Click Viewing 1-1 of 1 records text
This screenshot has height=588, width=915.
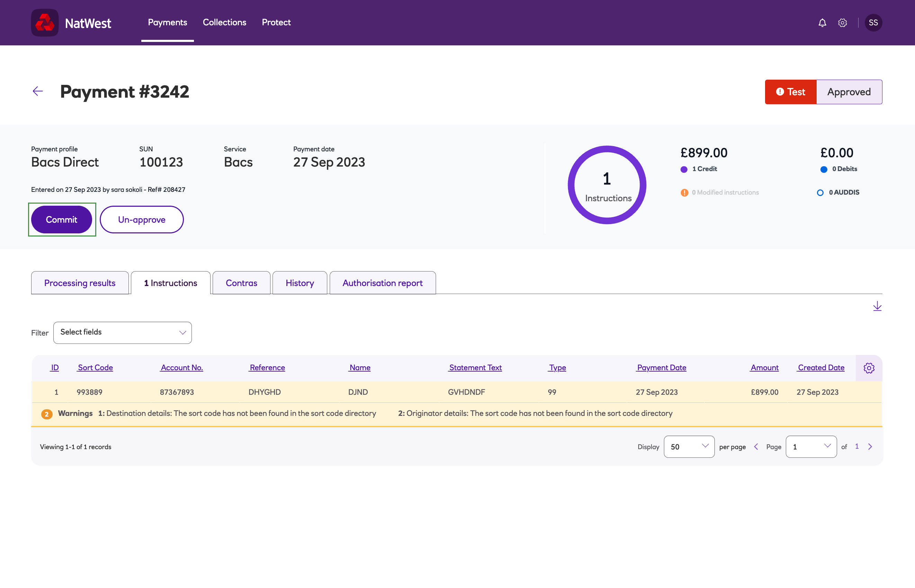click(x=75, y=447)
